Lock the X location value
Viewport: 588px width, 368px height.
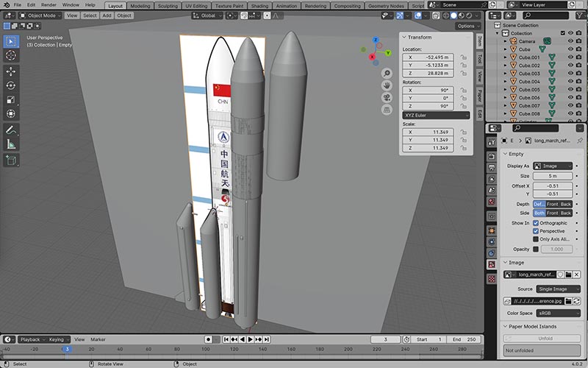465,57
